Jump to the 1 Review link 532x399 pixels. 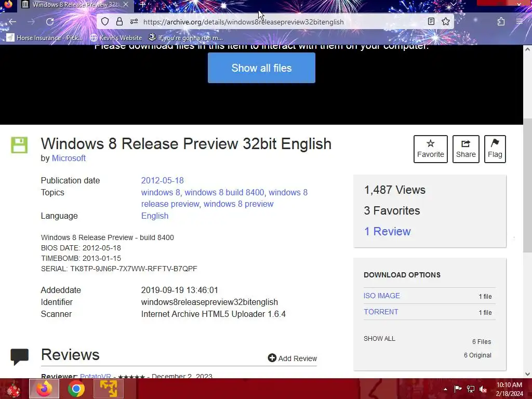(x=387, y=231)
